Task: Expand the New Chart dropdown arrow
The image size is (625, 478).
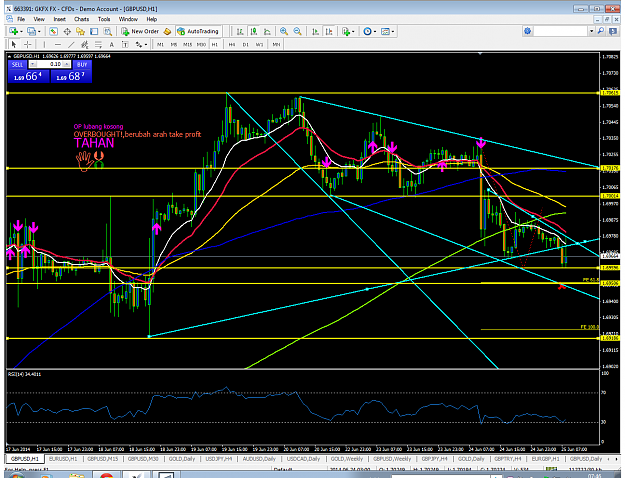Action: [21, 31]
